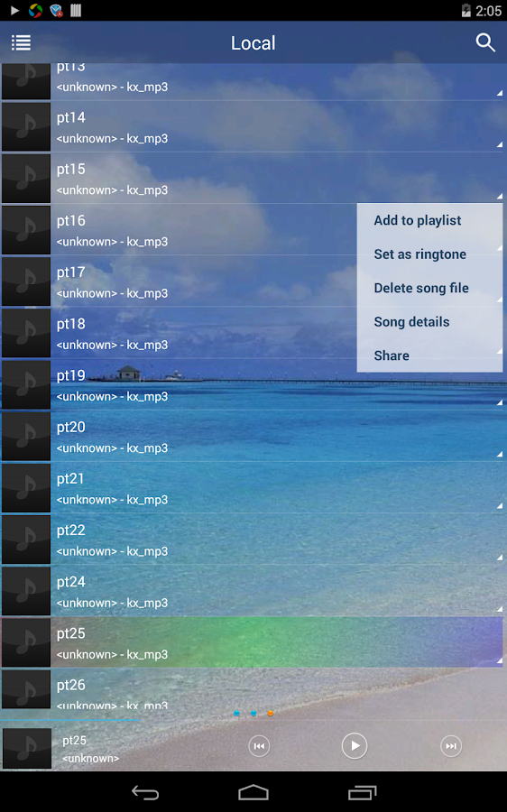Play song titled pt24
This screenshot has height=812, width=507.
[71, 582]
